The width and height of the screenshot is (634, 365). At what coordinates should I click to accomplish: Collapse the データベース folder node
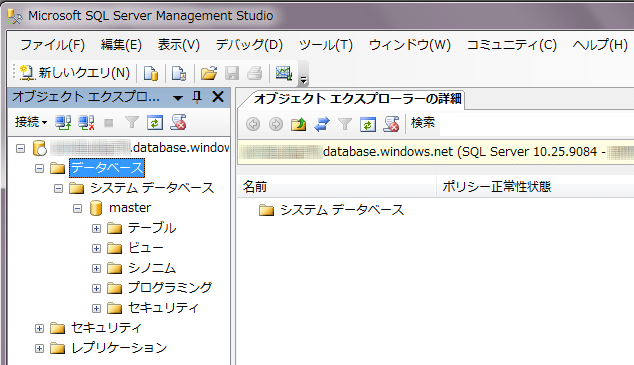(x=39, y=169)
